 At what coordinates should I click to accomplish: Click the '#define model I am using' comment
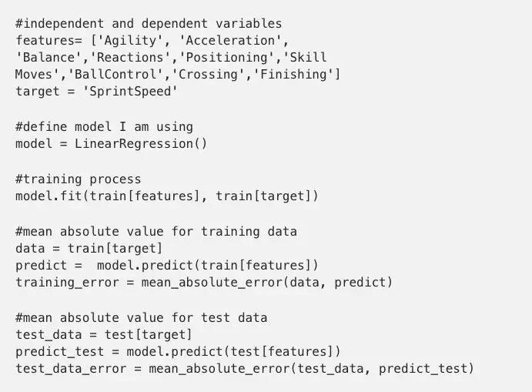tap(104, 127)
